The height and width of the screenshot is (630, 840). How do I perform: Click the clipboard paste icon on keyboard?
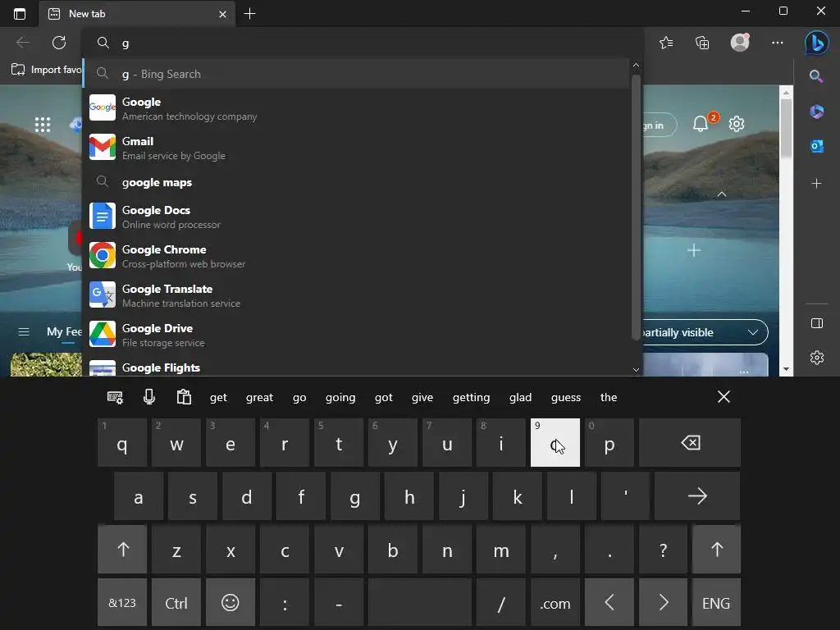[184, 397]
